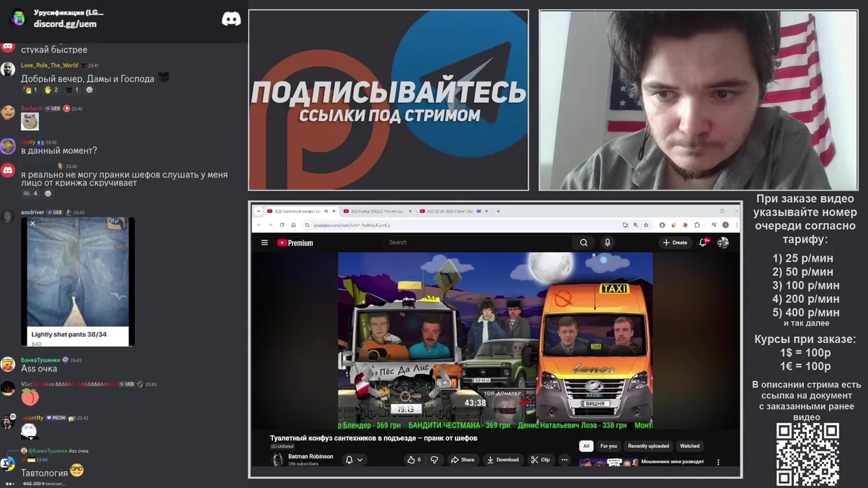Open the recommended video thumbnail in sidebar
This screenshot has height=488, width=868.
(609, 463)
